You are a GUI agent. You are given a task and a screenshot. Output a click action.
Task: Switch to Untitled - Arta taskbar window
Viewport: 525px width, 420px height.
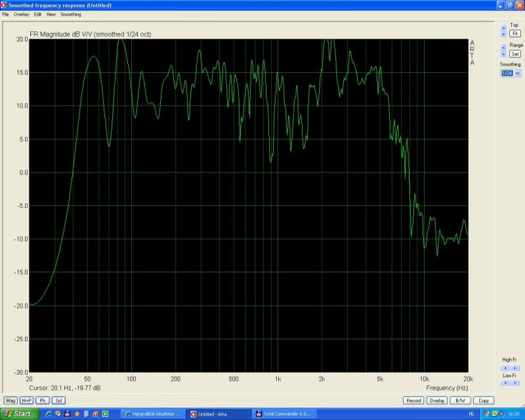(219, 414)
